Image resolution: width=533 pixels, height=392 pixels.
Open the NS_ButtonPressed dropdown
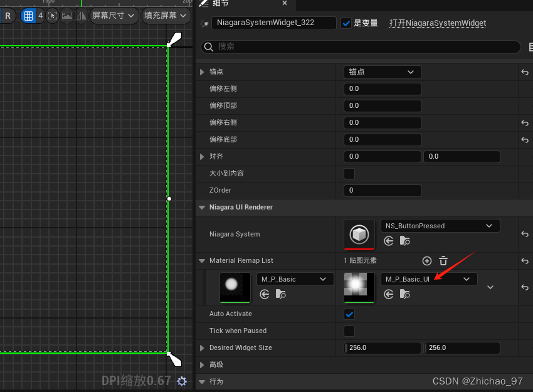click(x=440, y=225)
